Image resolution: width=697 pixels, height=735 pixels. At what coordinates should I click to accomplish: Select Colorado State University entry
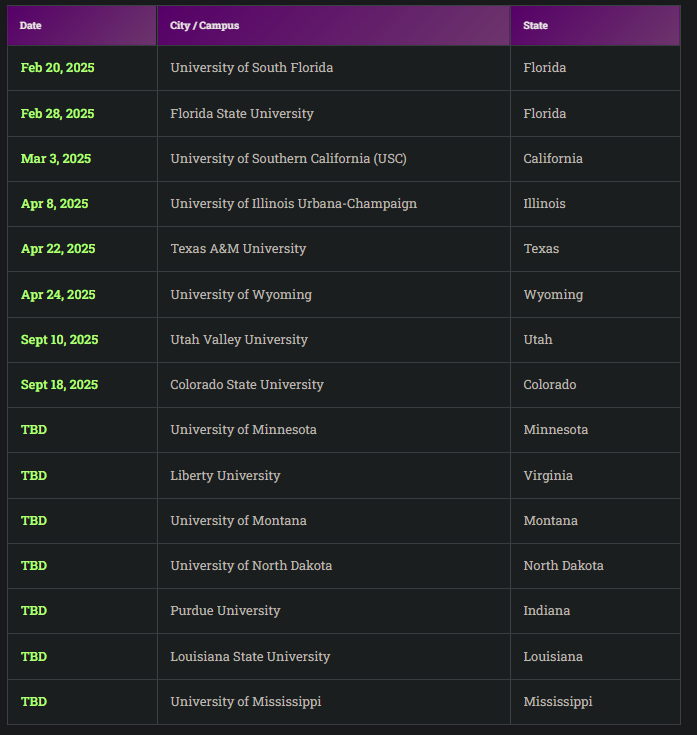tap(247, 384)
